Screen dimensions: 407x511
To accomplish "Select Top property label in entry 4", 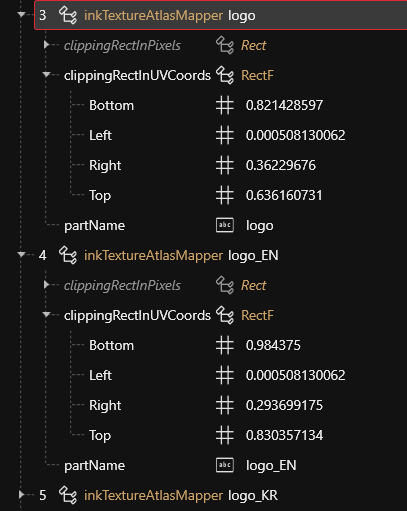I will point(100,436).
